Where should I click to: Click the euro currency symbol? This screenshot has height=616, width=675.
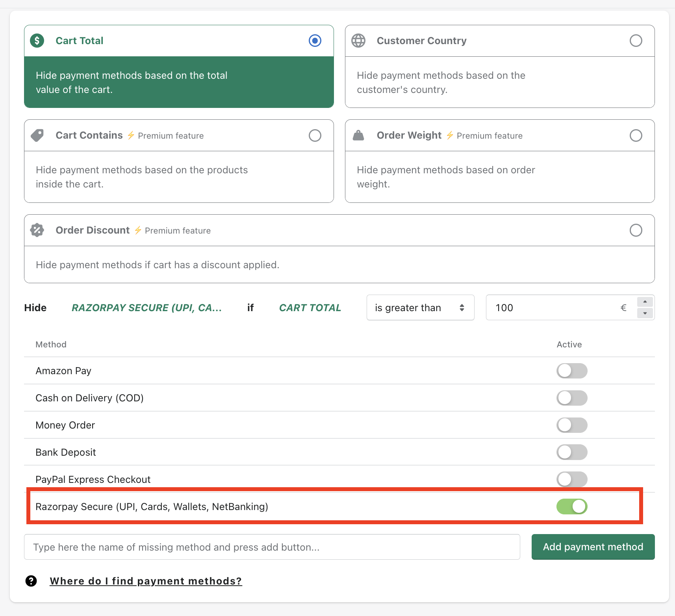[623, 308]
